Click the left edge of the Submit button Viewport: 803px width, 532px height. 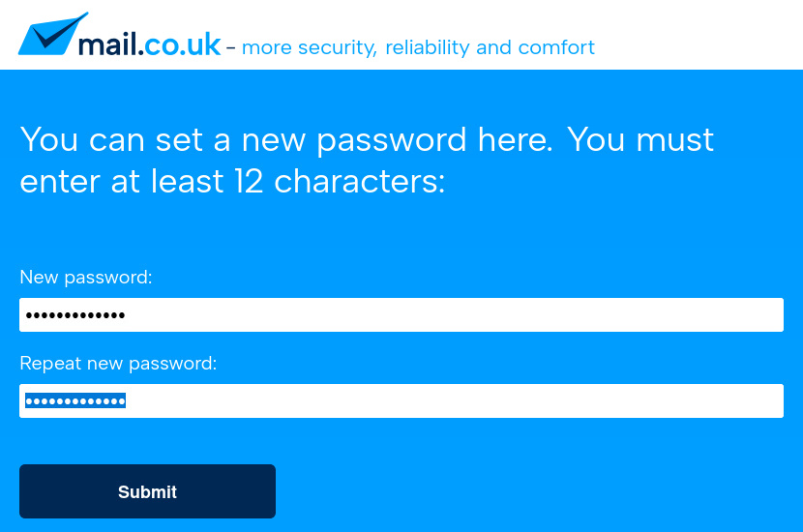click(x=29, y=491)
